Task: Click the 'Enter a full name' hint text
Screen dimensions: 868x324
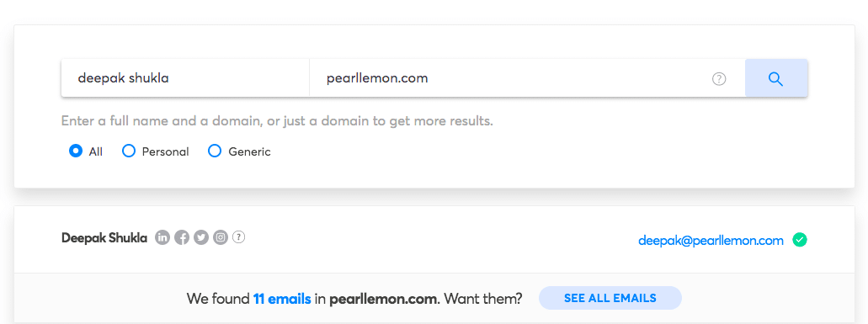Action: tap(277, 121)
